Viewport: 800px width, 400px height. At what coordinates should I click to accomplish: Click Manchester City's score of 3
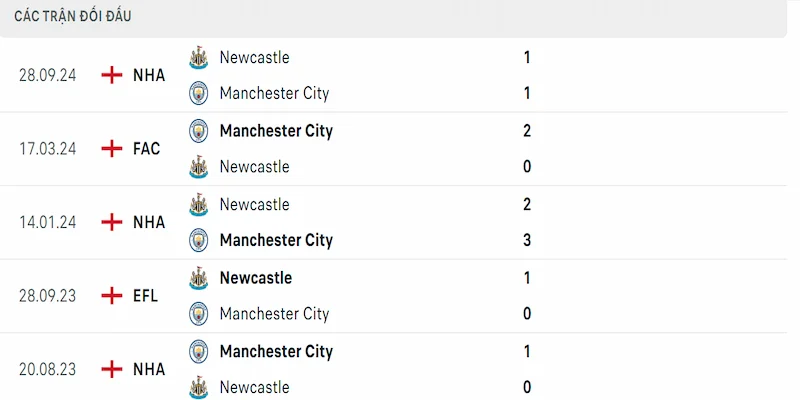(x=527, y=240)
